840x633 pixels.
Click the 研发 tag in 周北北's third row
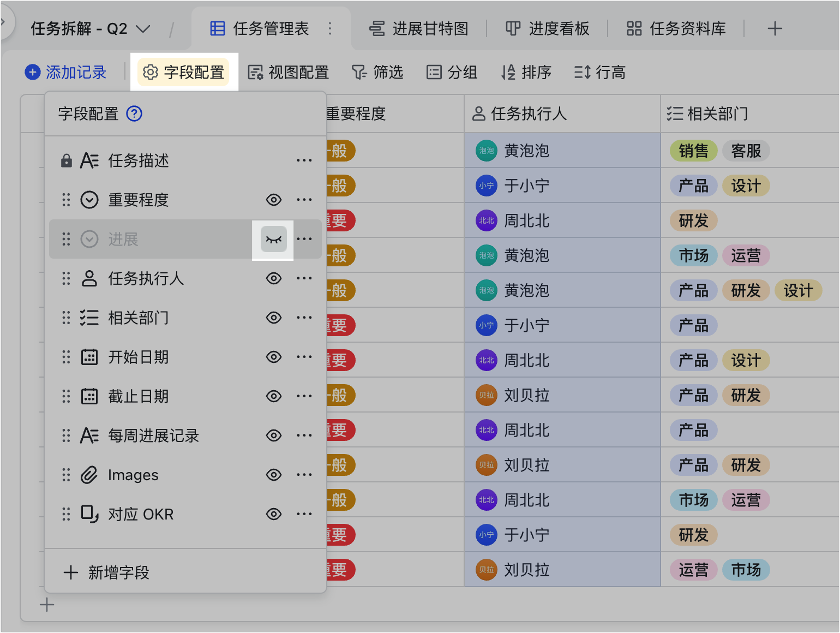pyautogui.click(x=693, y=220)
